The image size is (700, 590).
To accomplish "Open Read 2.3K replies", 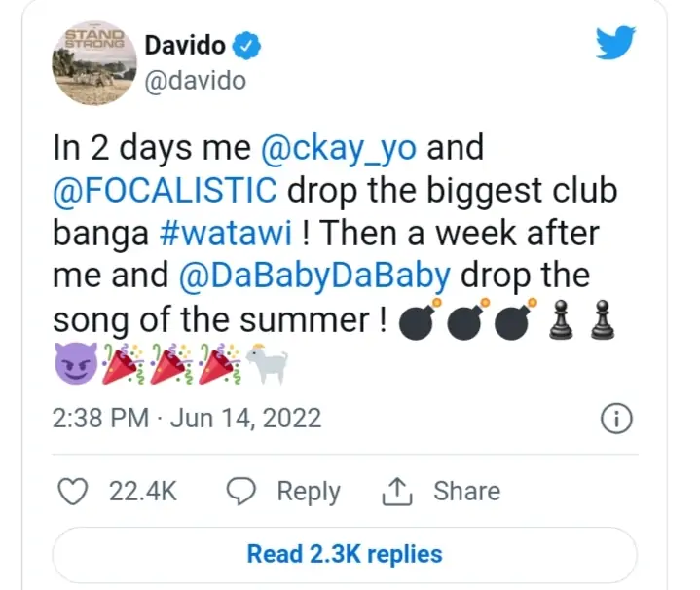I will 345,554.
